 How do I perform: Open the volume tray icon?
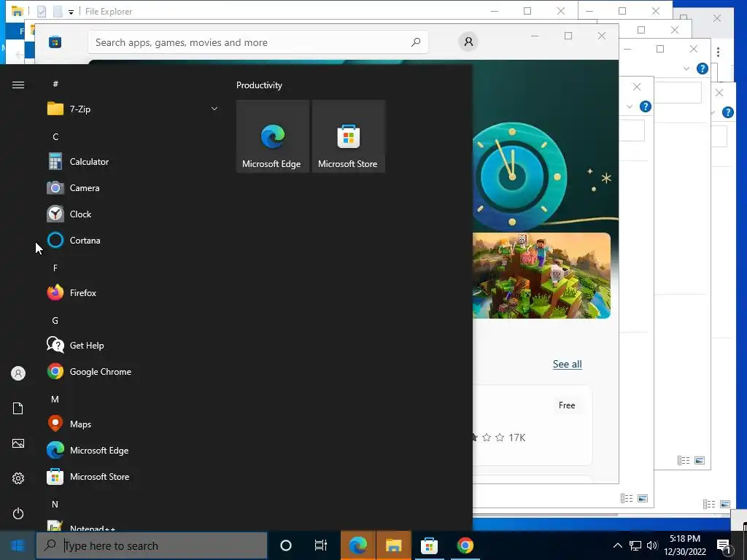[x=652, y=545]
